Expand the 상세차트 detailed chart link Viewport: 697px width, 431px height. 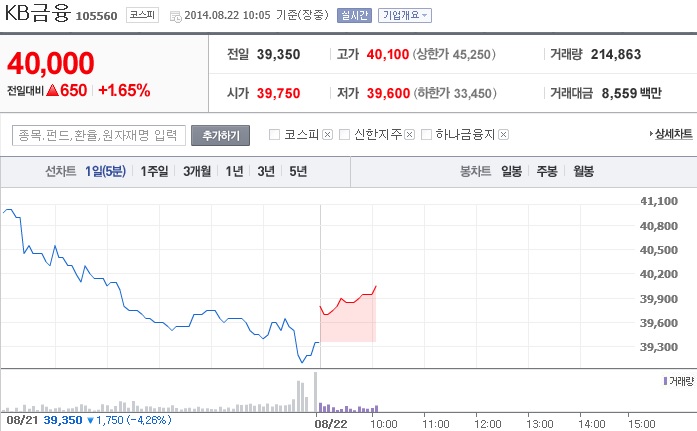[x=670, y=134]
